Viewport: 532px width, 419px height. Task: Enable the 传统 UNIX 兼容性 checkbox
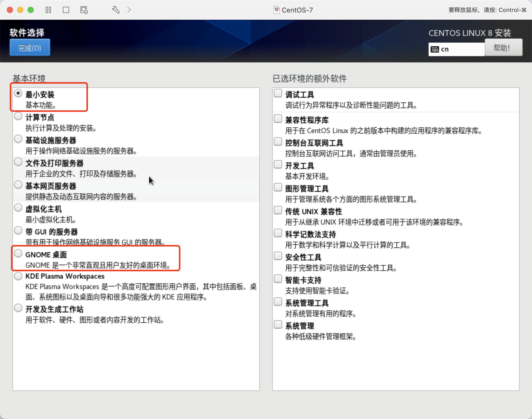[x=278, y=210]
